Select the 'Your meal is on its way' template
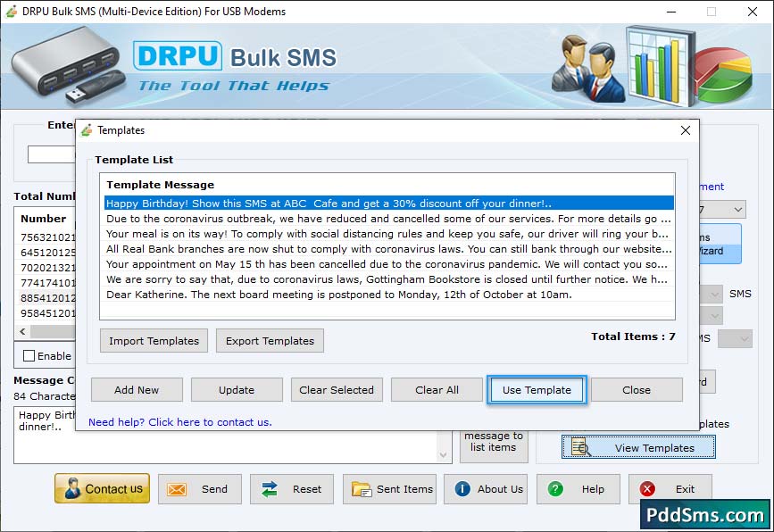 click(x=389, y=234)
